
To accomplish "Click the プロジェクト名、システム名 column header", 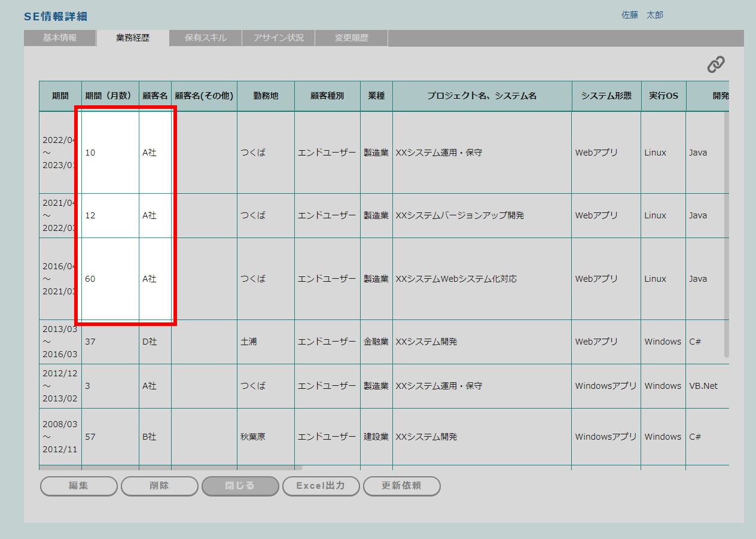I will (x=481, y=96).
